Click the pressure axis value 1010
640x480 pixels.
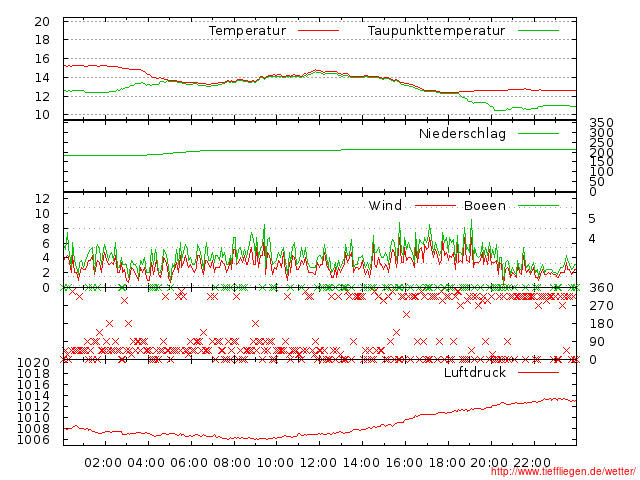(33, 418)
